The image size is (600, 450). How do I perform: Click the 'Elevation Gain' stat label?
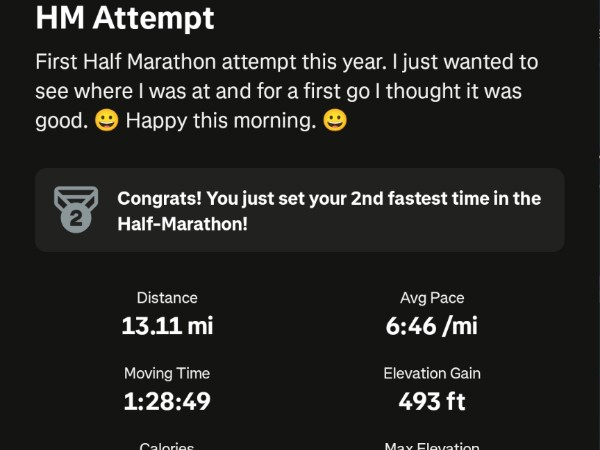coord(432,373)
